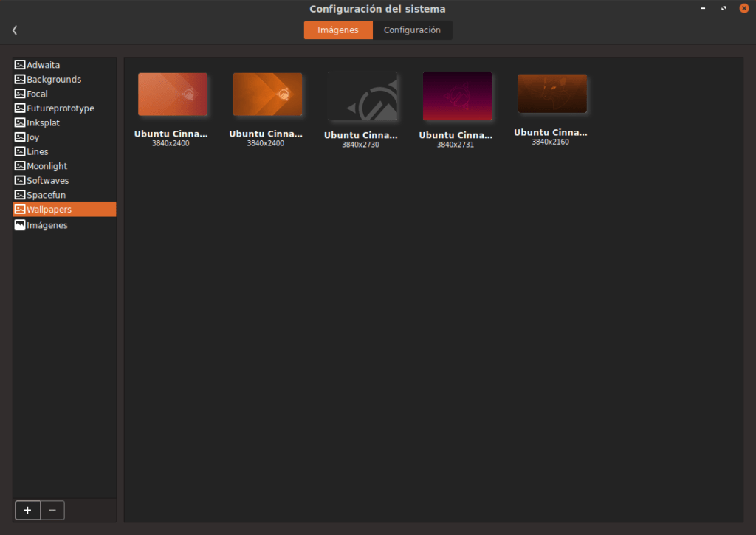The image size is (756, 535).
Task: Switch to the Configuración tab
Action: 412,30
